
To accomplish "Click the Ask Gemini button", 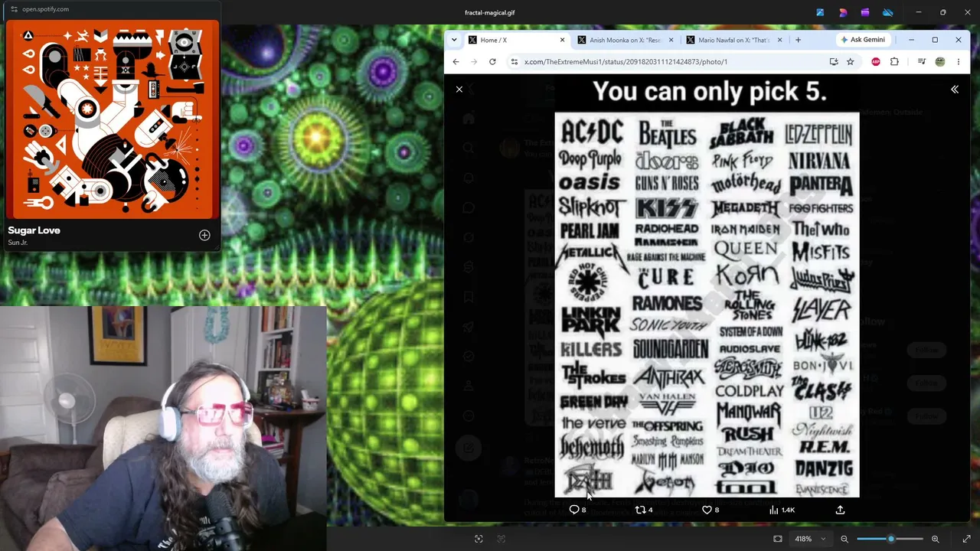I will coord(863,40).
